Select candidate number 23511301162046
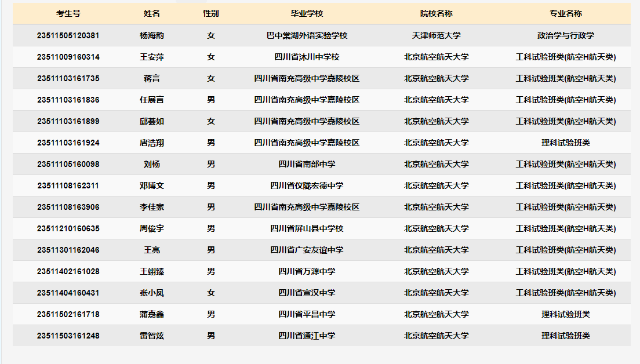Screen dimensions: 640x364 coord(68,250)
